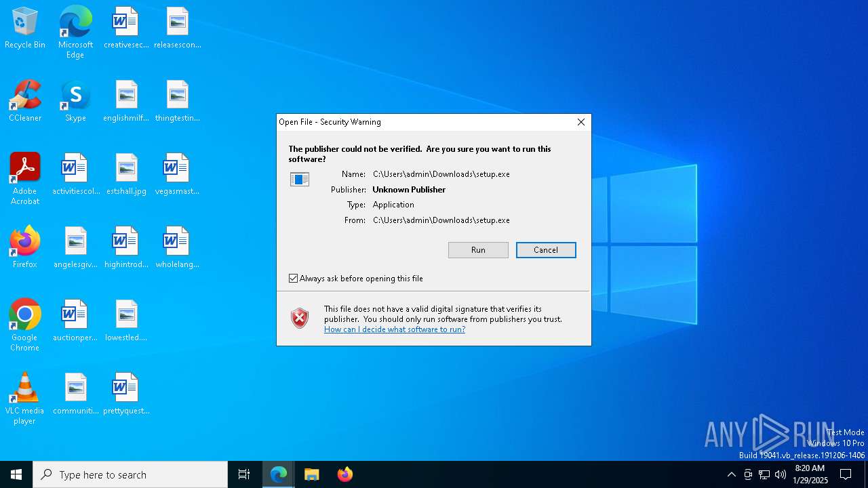Select the VLC media player shortcut

point(25,399)
